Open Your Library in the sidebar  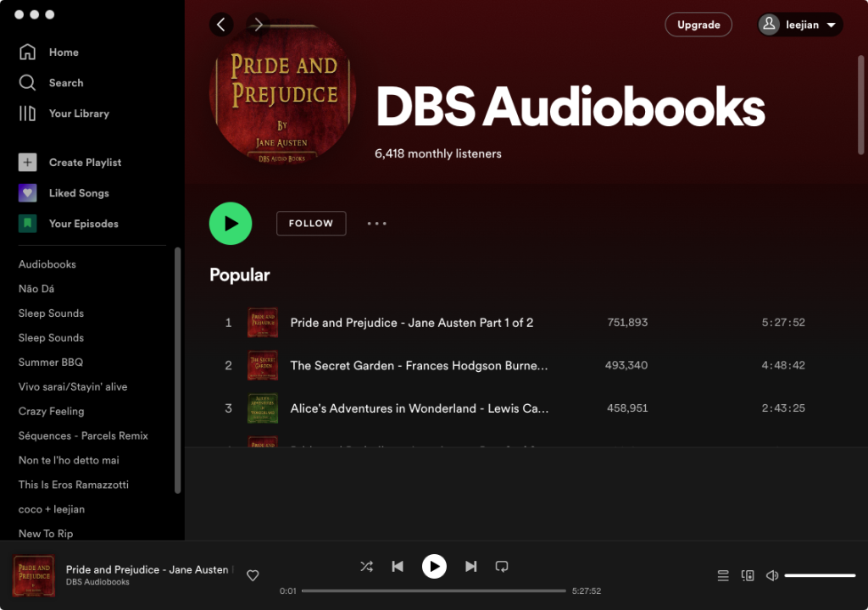point(28,114)
